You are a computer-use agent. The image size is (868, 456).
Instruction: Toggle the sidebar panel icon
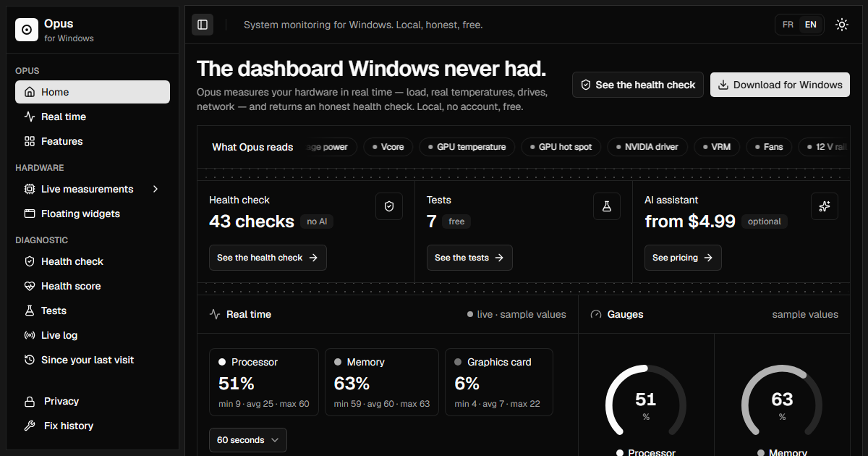[x=203, y=25]
